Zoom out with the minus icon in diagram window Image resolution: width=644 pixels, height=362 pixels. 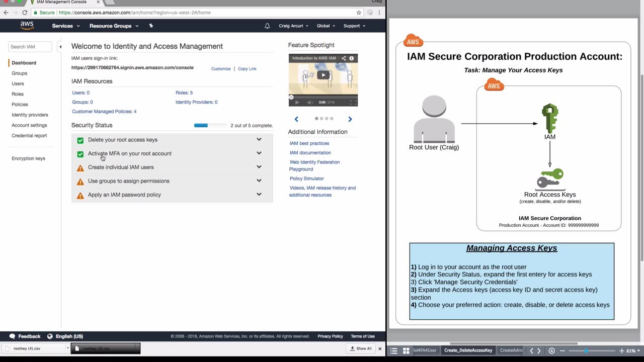tap(562, 350)
